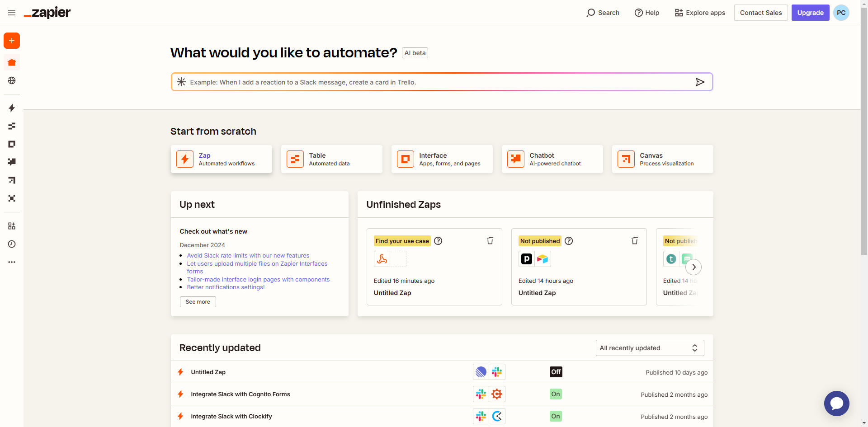Open the More options ellipsis in sidebar
Viewport: 868px width, 427px height.
click(x=11, y=262)
